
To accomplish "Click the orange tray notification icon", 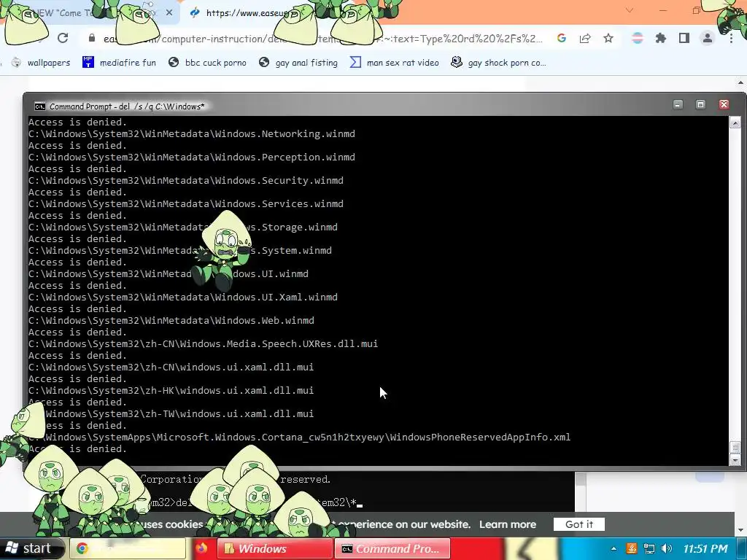I will coord(632,548).
